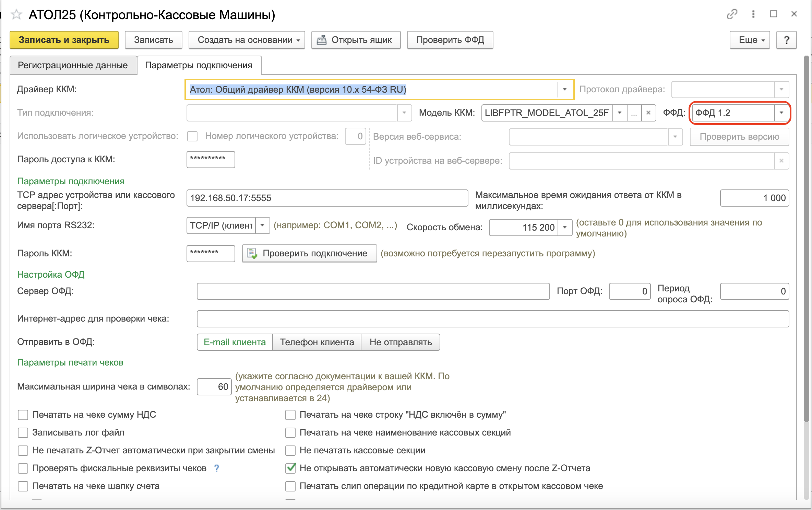Viewport: 812px width, 510px height.
Task: Enable Проверять фискальные реквизиты чеков checkbox
Action: point(23,468)
